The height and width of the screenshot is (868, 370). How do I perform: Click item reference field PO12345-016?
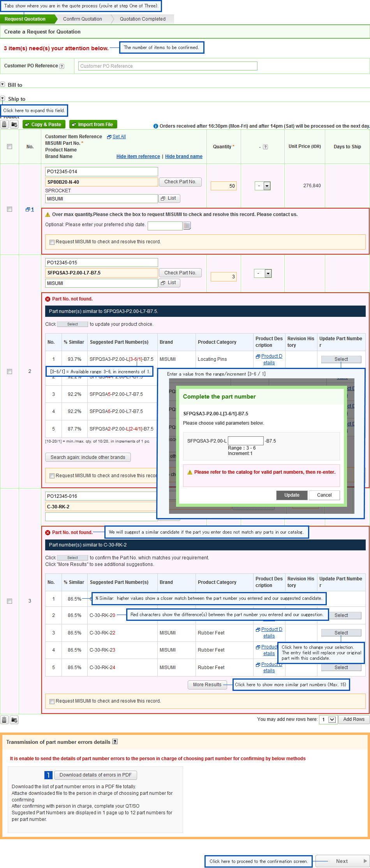[101, 496]
